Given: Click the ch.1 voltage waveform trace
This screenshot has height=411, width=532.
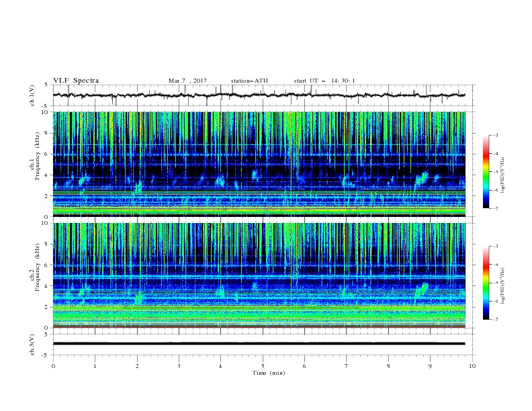Looking at the screenshot, I should coord(259,95).
